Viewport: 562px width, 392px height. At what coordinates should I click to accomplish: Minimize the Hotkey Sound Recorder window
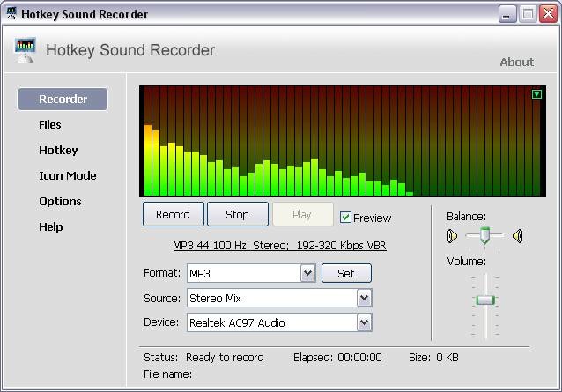(507, 14)
